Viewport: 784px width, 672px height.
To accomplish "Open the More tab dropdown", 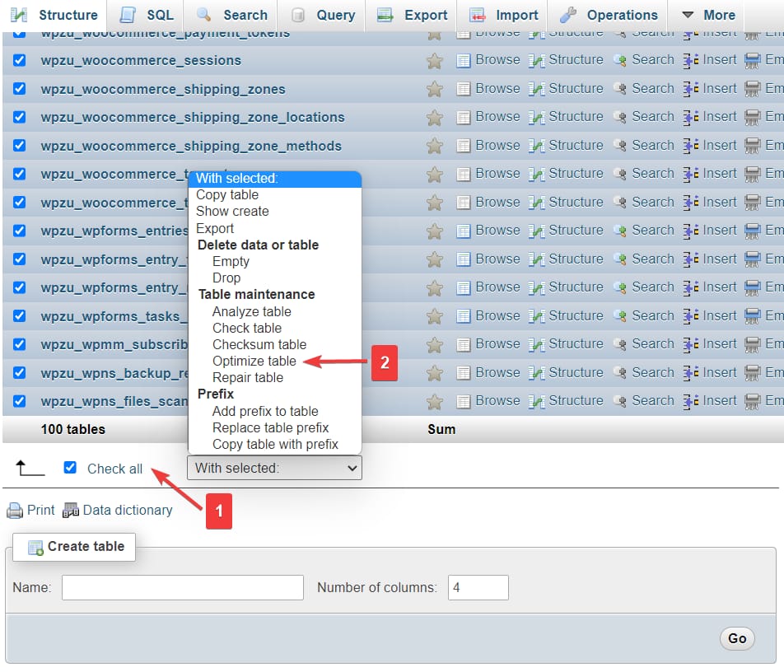I will (x=710, y=15).
